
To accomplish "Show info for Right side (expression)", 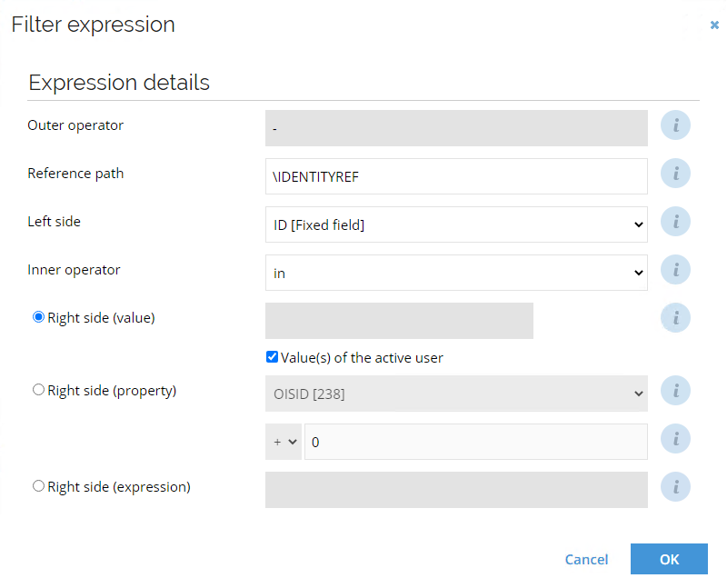I will coord(675,487).
